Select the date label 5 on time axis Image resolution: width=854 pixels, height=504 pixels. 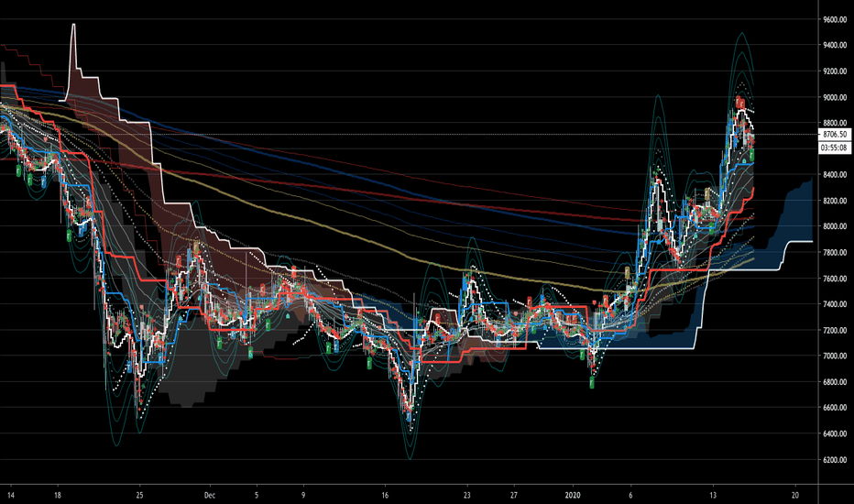point(257,495)
